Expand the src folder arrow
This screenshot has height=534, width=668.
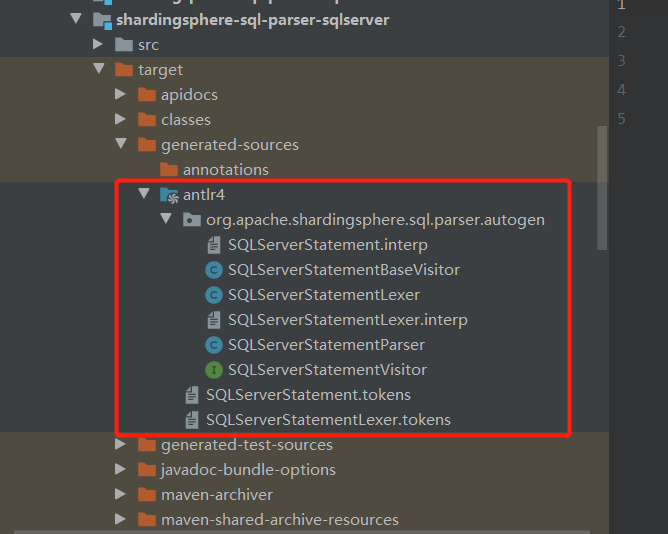[x=98, y=44]
